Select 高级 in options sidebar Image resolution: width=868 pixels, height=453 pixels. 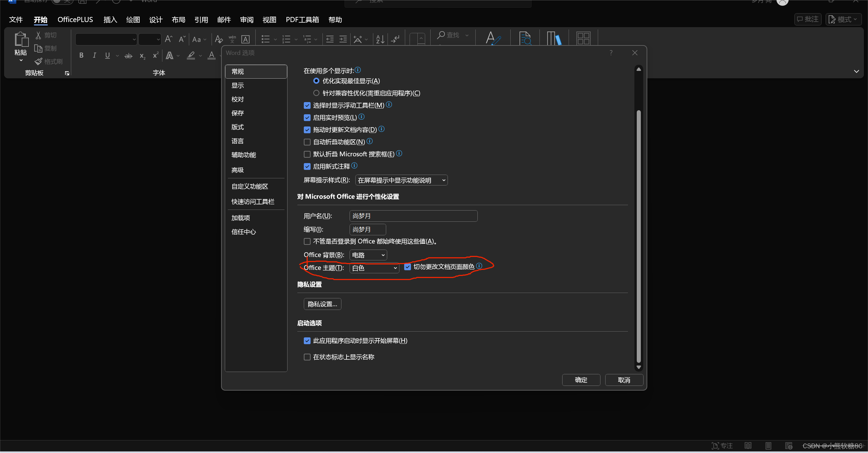[238, 170]
